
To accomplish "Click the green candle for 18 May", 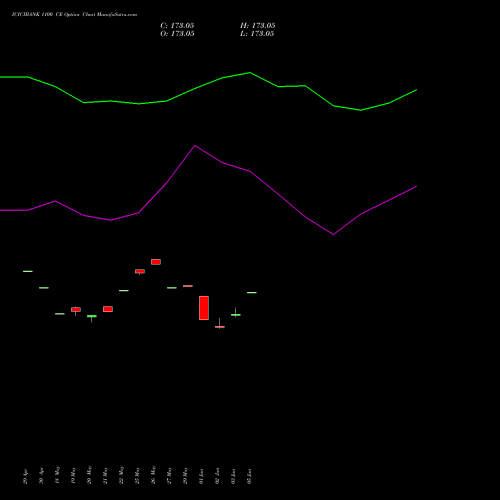I will (x=60, y=314).
